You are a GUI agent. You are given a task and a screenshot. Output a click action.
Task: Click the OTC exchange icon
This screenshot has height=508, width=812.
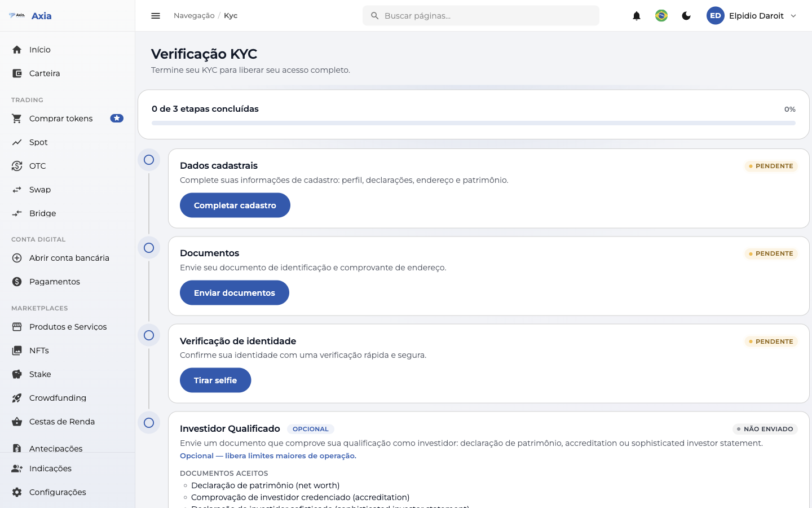tap(17, 166)
